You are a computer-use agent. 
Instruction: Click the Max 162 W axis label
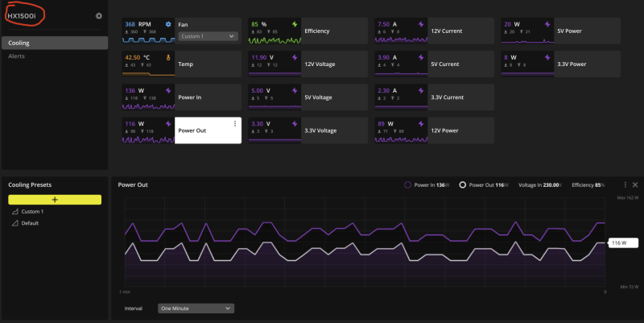click(x=628, y=197)
